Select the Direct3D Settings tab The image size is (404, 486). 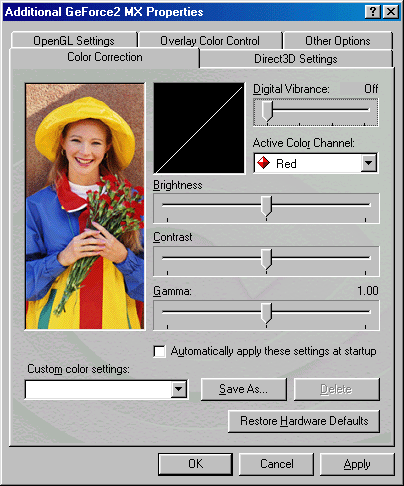[296, 59]
